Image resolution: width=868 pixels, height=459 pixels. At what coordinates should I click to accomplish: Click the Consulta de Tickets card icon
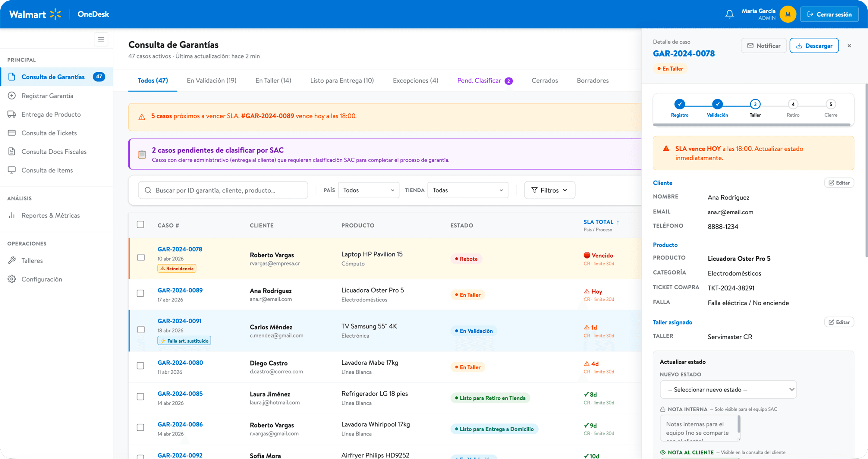[12, 133]
